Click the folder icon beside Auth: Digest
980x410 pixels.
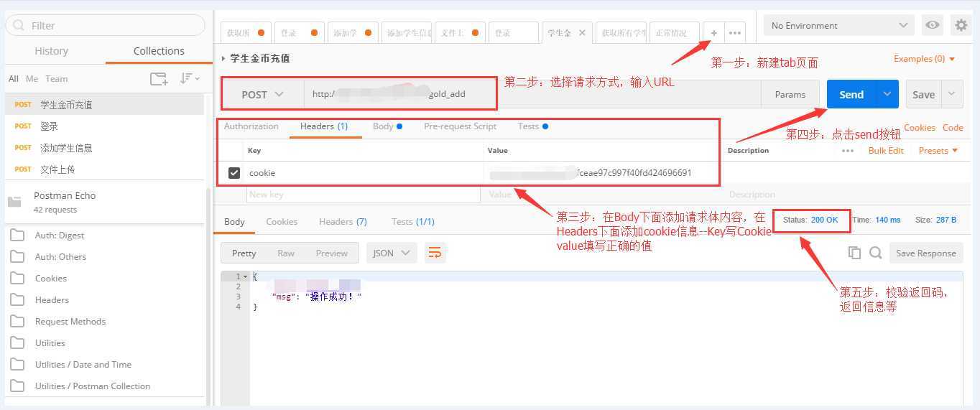pos(17,236)
